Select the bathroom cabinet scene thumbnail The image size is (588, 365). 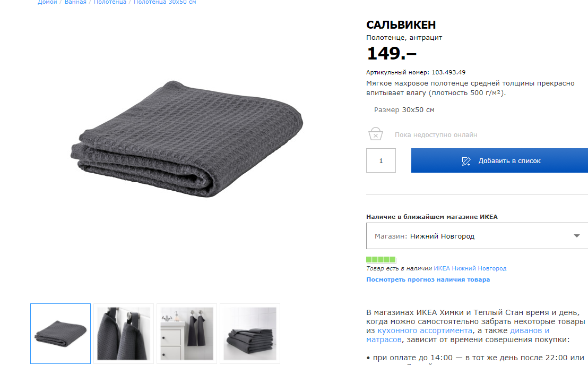point(187,334)
